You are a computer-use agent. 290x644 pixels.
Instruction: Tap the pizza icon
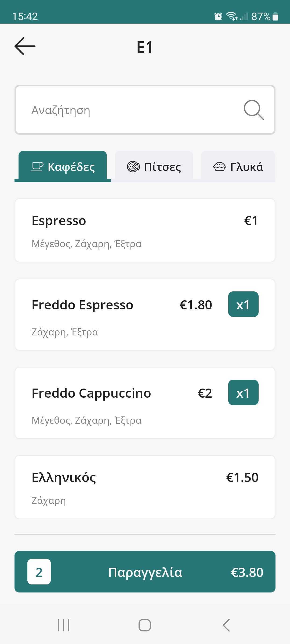(x=133, y=167)
